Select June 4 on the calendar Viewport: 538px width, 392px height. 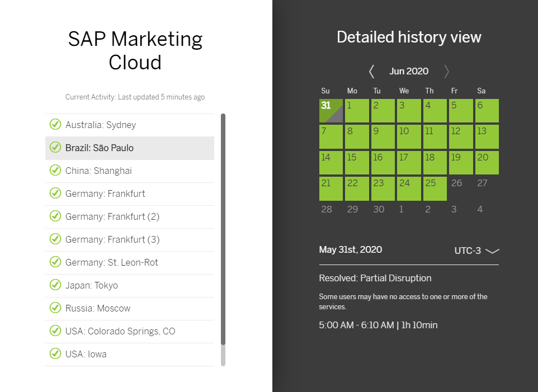click(435, 111)
